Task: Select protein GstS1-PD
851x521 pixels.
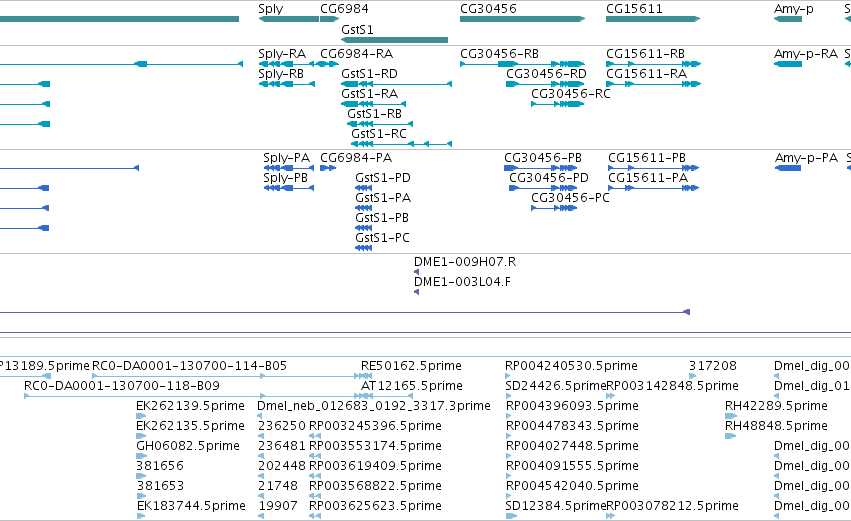Action: coord(383,178)
